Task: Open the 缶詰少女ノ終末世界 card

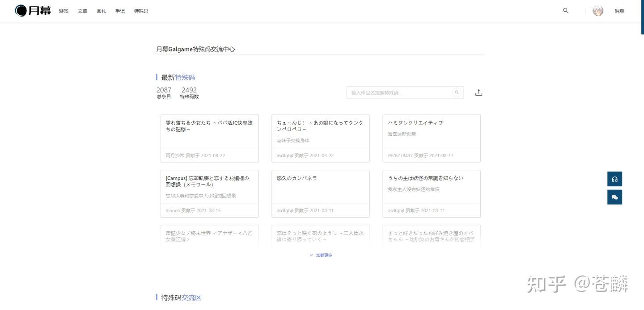Action: 209,236
